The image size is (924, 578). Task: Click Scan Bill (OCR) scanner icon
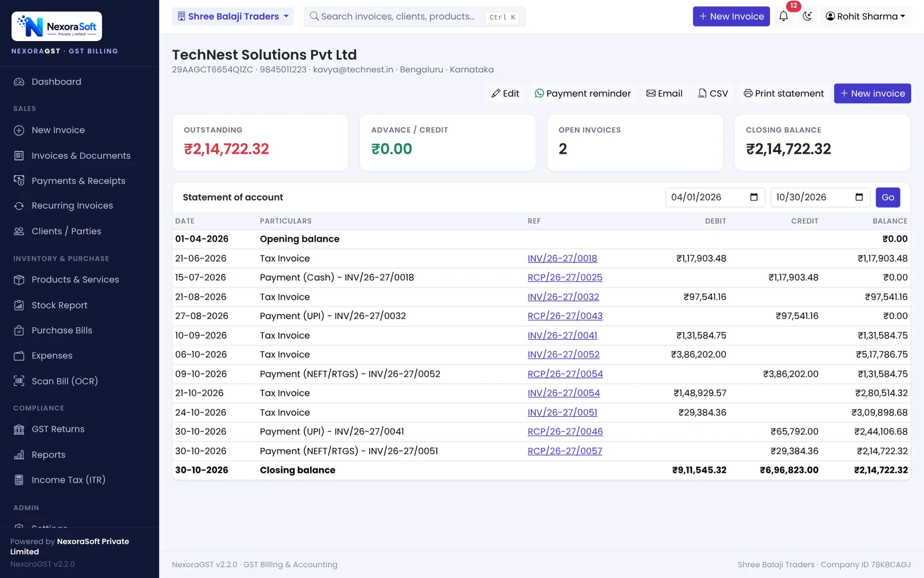tap(19, 381)
